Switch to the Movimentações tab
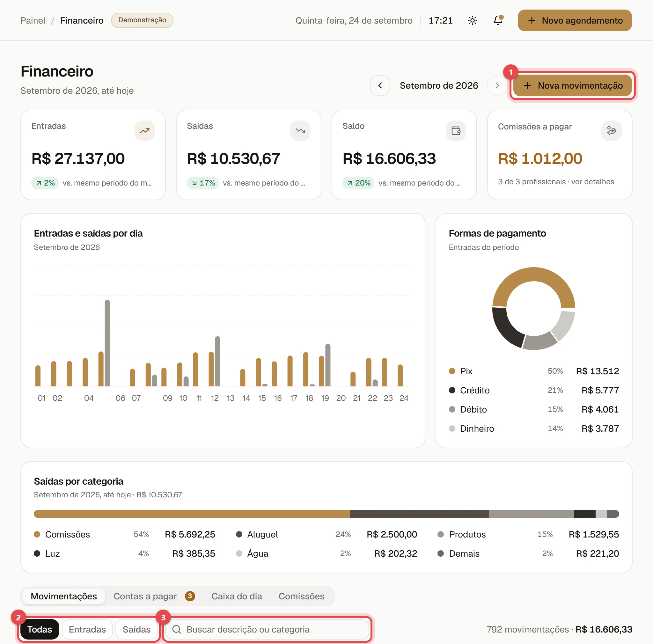The image size is (653, 644). (x=63, y=596)
